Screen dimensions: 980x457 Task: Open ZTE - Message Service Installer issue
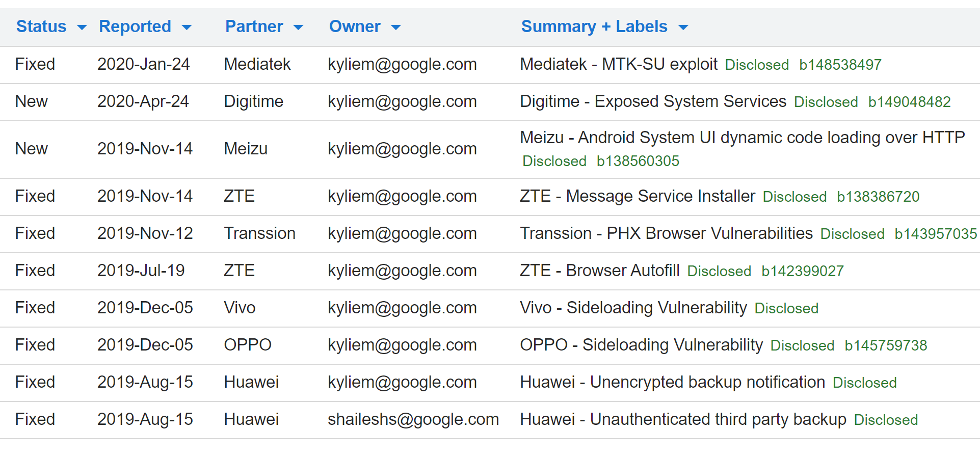click(637, 196)
